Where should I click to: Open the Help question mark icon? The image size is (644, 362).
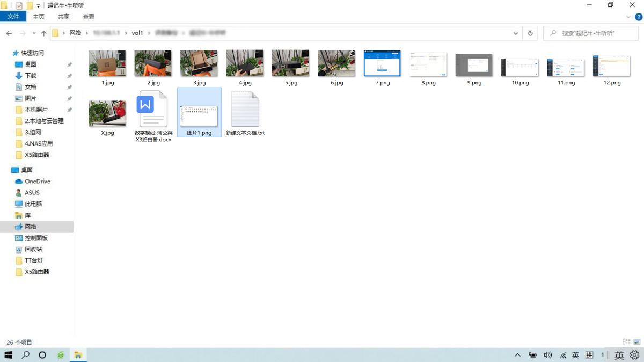638,17
